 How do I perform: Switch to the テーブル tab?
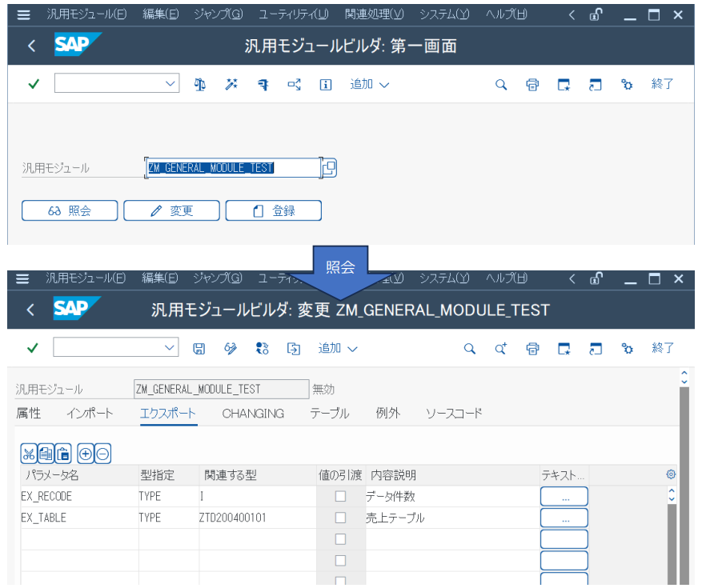(x=330, y=414)
